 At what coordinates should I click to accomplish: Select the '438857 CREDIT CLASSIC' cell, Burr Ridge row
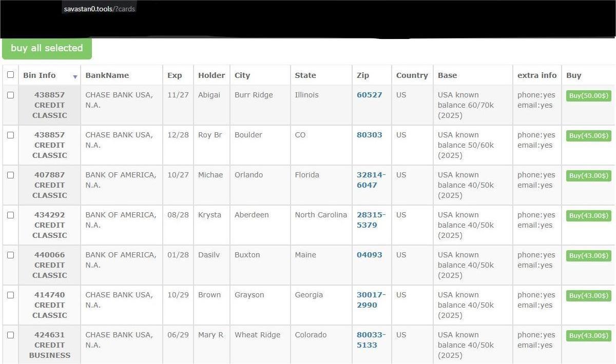(x=50, y=105)
